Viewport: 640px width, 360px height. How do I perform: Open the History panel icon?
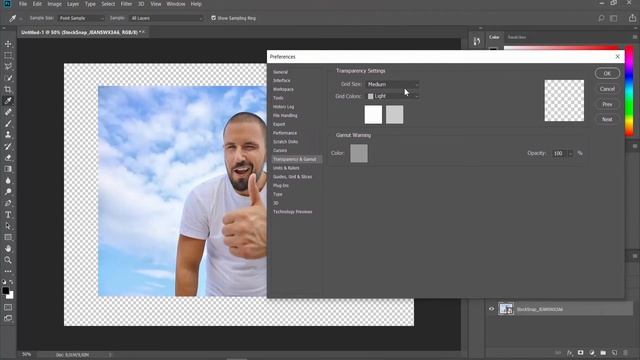(x=477, y=41)
